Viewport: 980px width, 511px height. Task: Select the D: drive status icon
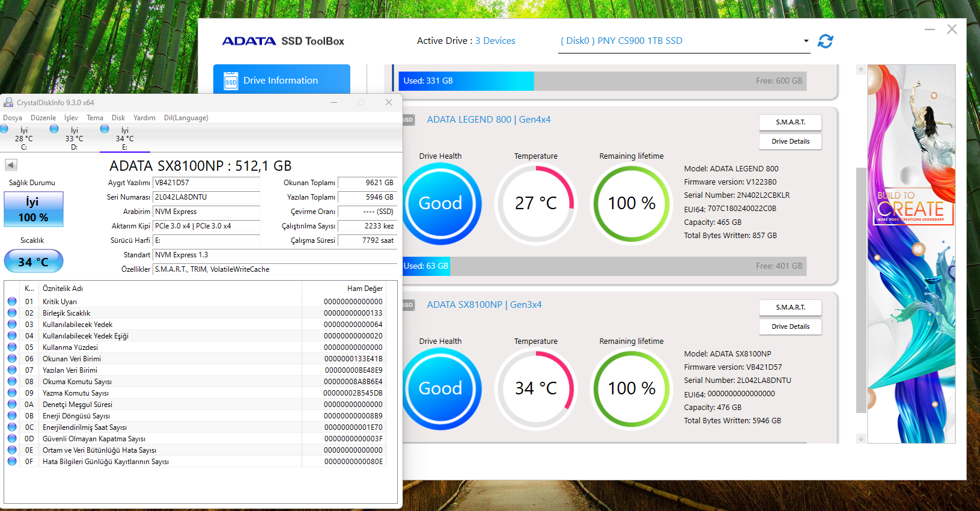pyautogui.click(x=55, y=129)
